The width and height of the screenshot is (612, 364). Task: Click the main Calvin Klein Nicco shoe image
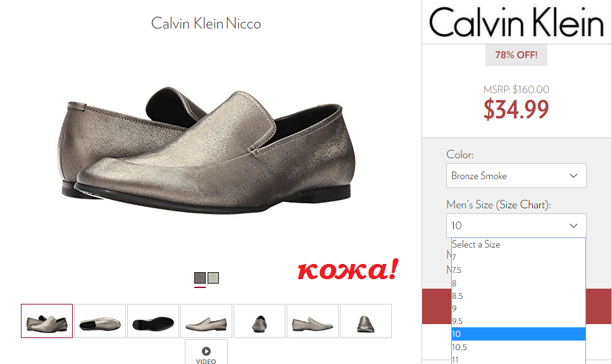click(x=206, y=151)
